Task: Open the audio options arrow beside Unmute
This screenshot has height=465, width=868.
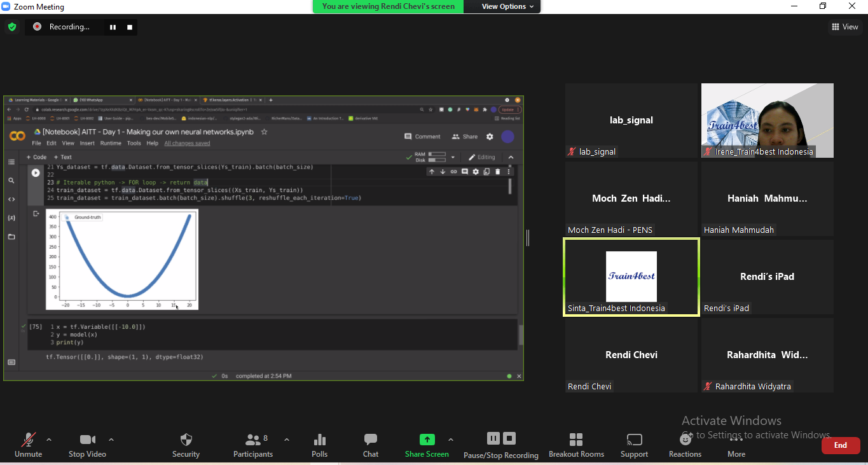Action: [49, 440]
